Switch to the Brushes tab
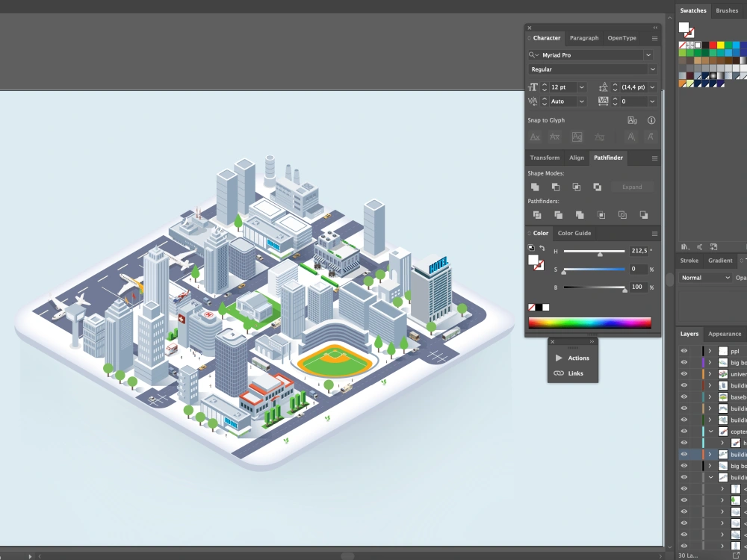747x560 pixels. coord(727,10)
